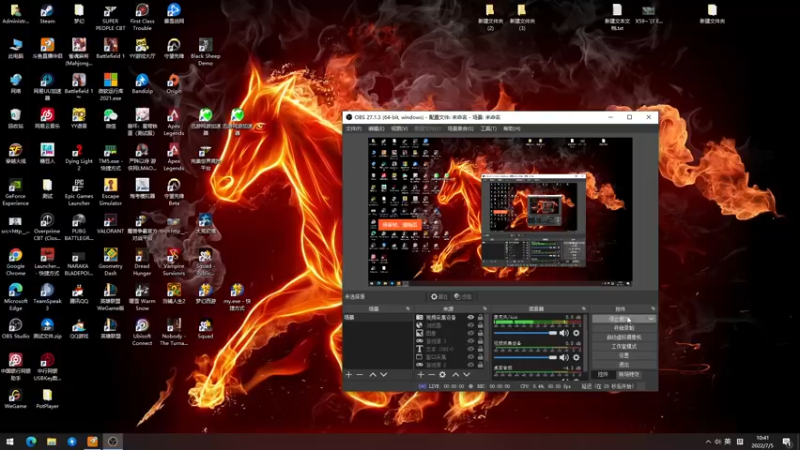Toggle visibility eye of 文本 (GDI+) source

(x=470, y=349)
